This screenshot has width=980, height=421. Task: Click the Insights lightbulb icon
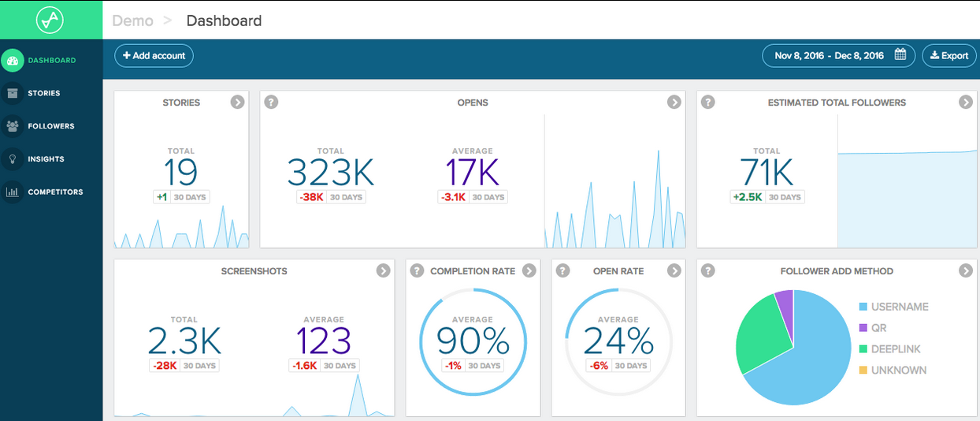[12, 159]
